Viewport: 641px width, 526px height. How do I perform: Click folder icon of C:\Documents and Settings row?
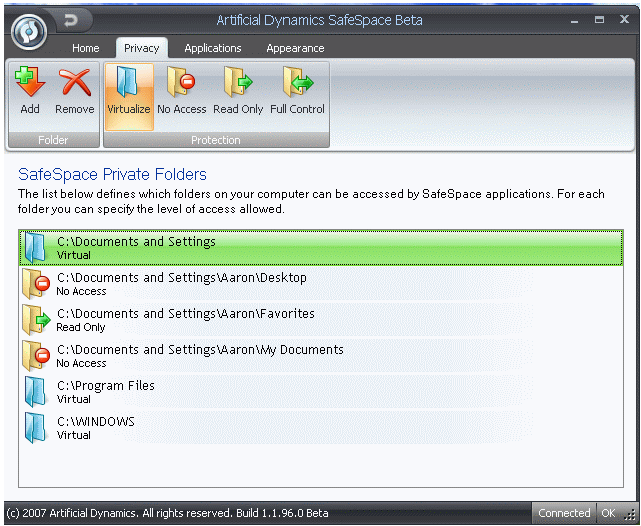pos(35,247)
